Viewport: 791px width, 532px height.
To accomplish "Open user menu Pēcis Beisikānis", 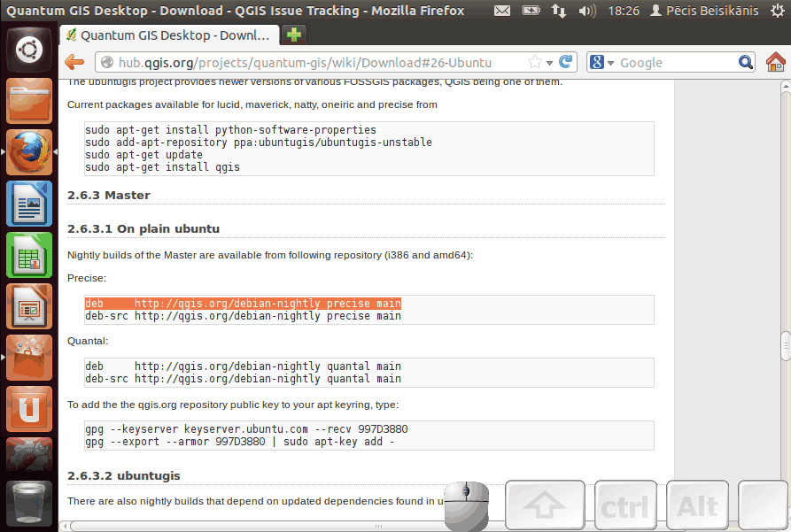I will click(x=704, y=11).
